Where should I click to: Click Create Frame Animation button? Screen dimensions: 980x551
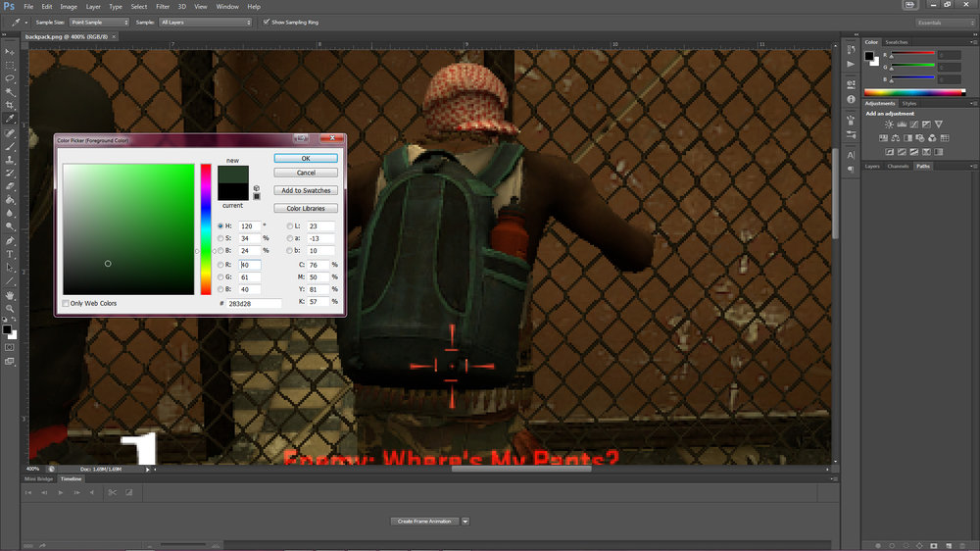click(425, 521)
